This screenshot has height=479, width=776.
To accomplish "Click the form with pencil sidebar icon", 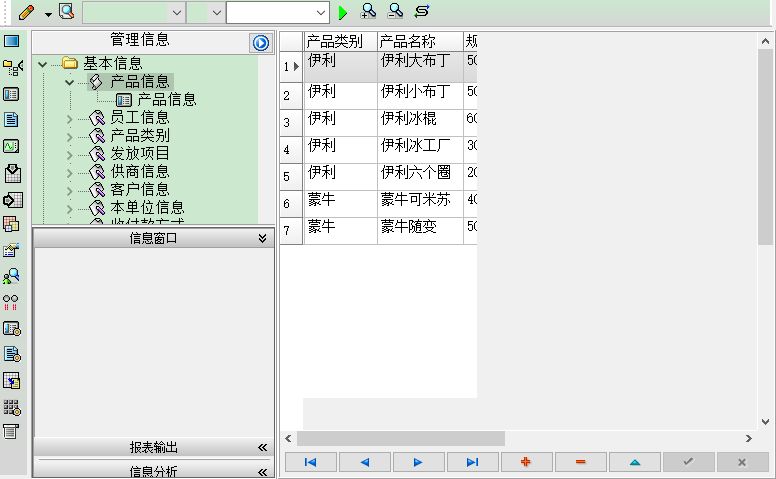I will click(x=11, y=250).
